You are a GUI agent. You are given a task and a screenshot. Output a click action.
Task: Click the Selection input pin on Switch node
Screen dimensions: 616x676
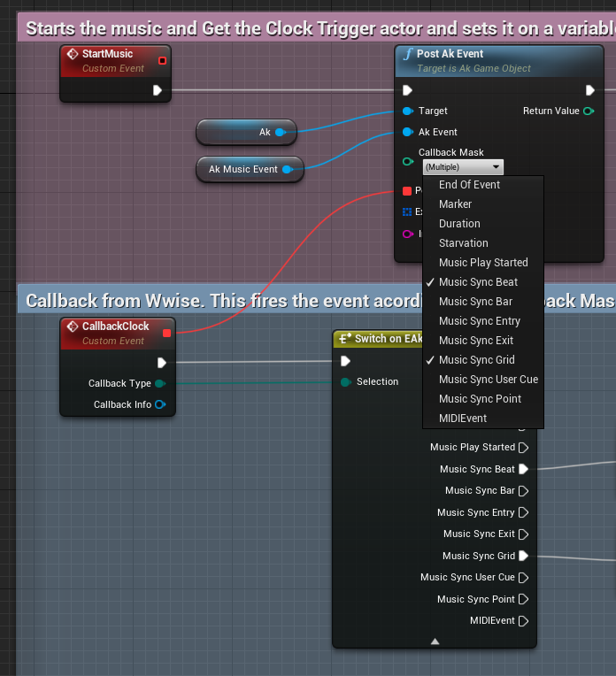click(345, 381)
